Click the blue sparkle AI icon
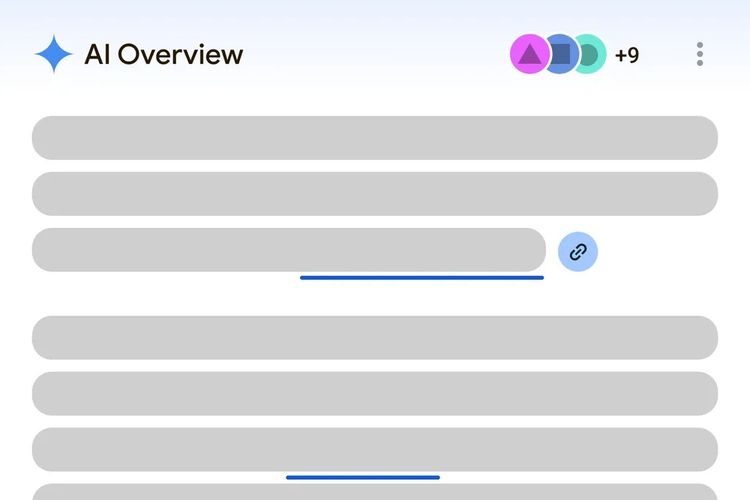The image size is (750, 500). [53, 54]
